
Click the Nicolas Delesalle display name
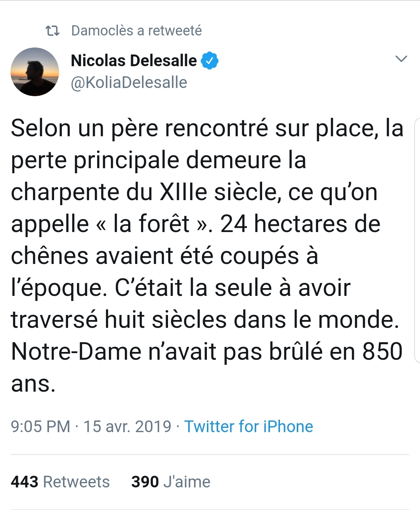(134, 61)
